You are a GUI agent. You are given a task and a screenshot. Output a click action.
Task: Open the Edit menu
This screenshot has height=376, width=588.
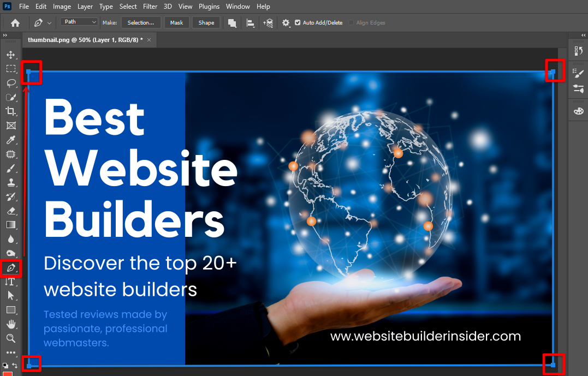[x=41, y=7]
